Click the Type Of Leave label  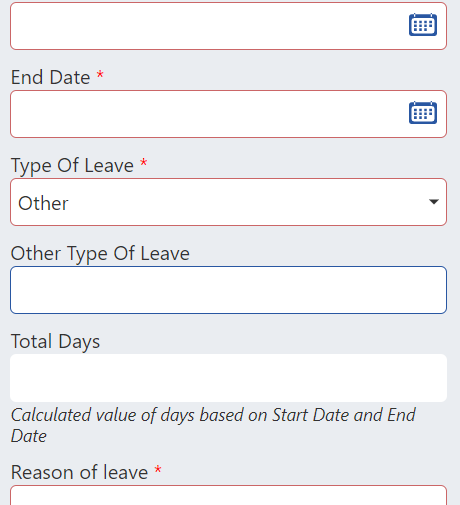(72, 166)
